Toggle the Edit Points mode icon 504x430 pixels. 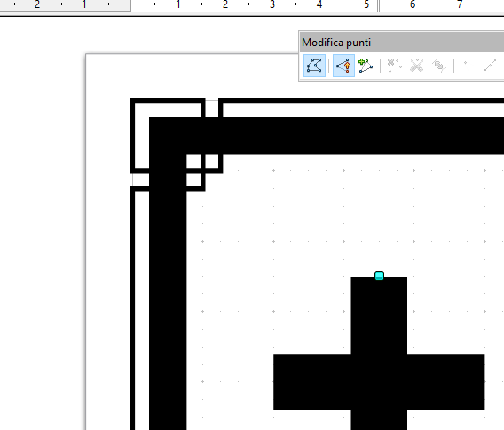(x=314, y=66)
